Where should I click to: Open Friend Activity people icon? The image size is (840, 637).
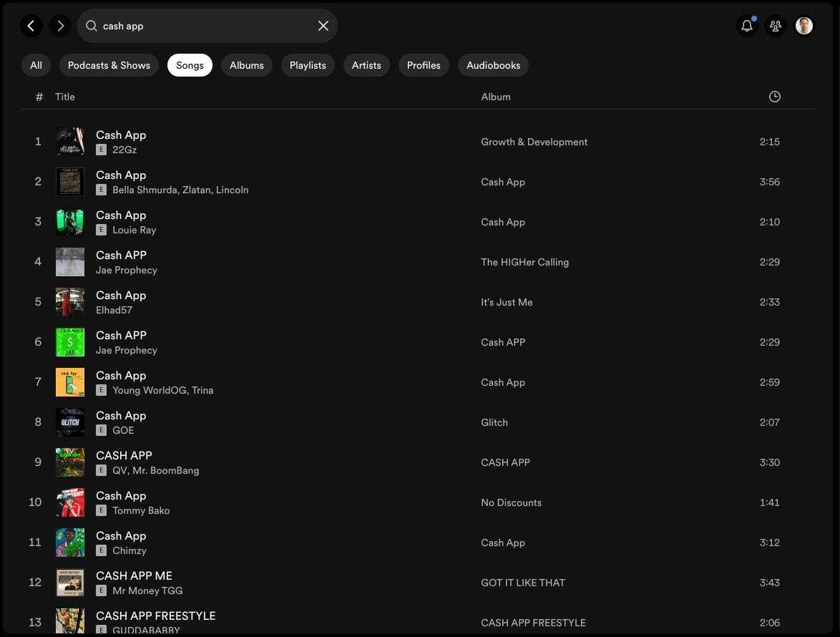click(x=775, y=26)
